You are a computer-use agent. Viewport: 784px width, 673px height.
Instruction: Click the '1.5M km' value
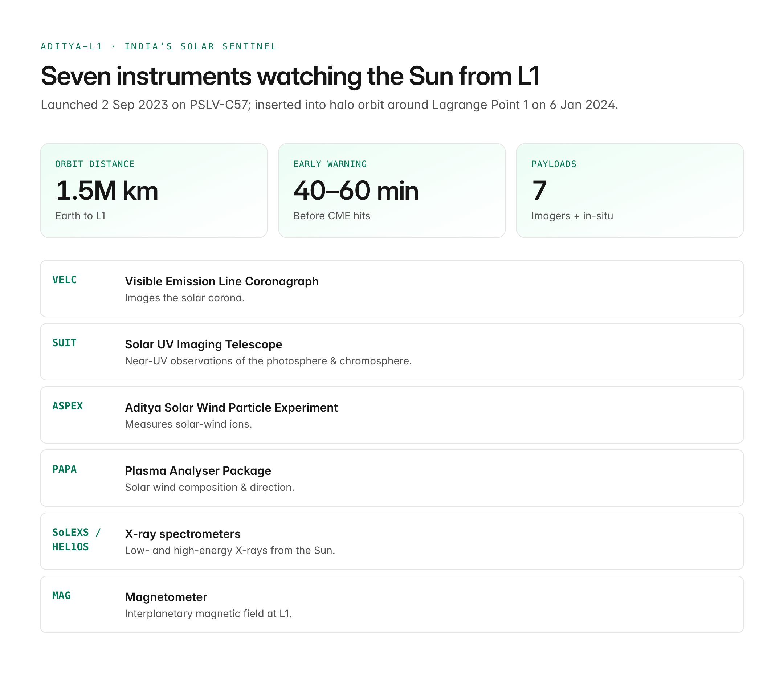(107, 191)
